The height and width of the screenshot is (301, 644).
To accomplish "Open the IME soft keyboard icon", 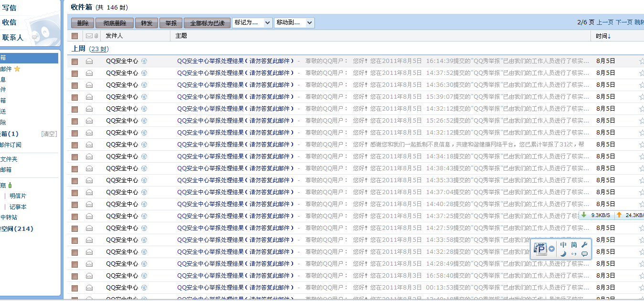I will 585,254.
